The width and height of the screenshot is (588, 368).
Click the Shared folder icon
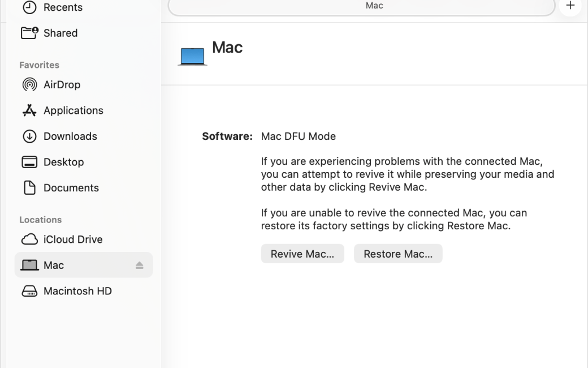(29, 33)
